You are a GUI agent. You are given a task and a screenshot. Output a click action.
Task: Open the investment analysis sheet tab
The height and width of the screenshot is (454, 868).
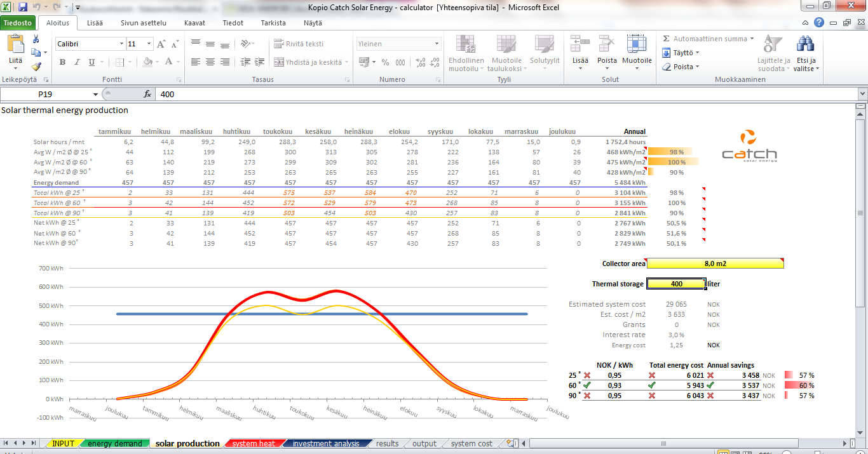click(x=325, y=443)
